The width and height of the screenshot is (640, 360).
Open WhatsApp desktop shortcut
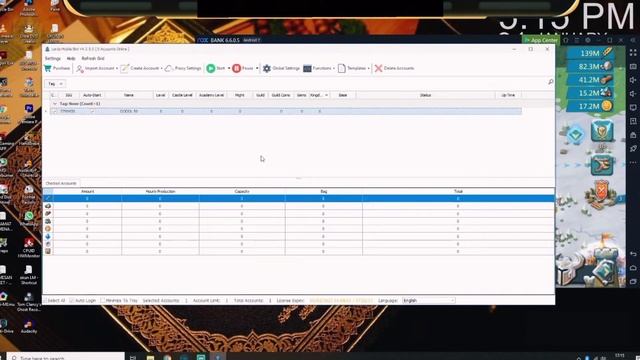coord(29,218)
